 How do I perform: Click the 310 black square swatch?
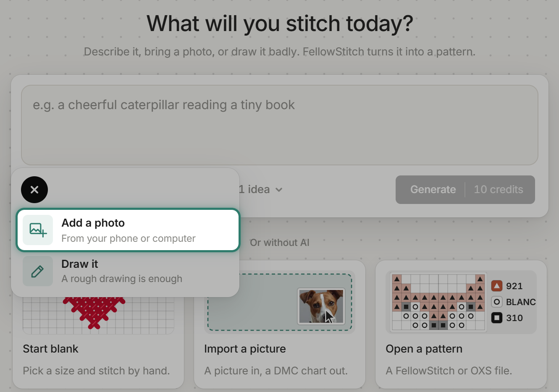click(x=497, y=318)
